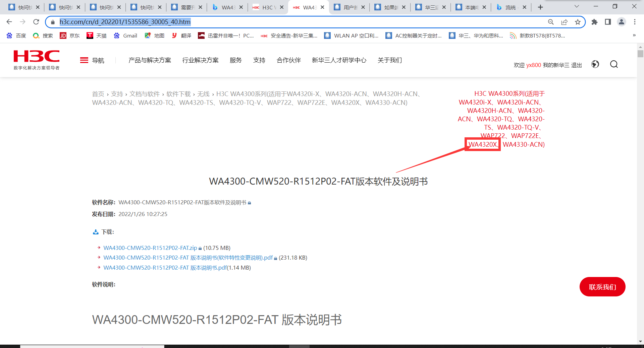Image resolution: width=644 pixels, height=348 pixels.
Task: Open 行业解决方案 menu
Action: click(x=200, y=60)
